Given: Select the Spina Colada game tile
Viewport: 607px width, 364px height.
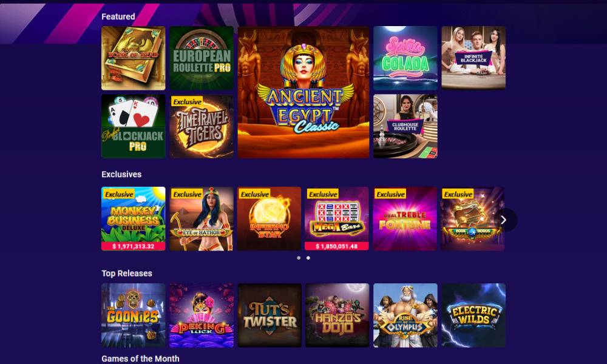Looking at the screenshot, I should click(405, 58).
